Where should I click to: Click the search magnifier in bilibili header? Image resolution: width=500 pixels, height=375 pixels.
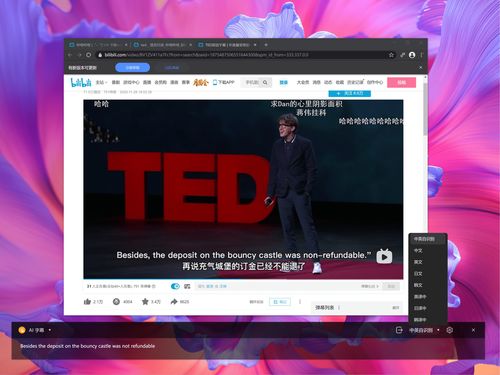[x=265, y=82]
